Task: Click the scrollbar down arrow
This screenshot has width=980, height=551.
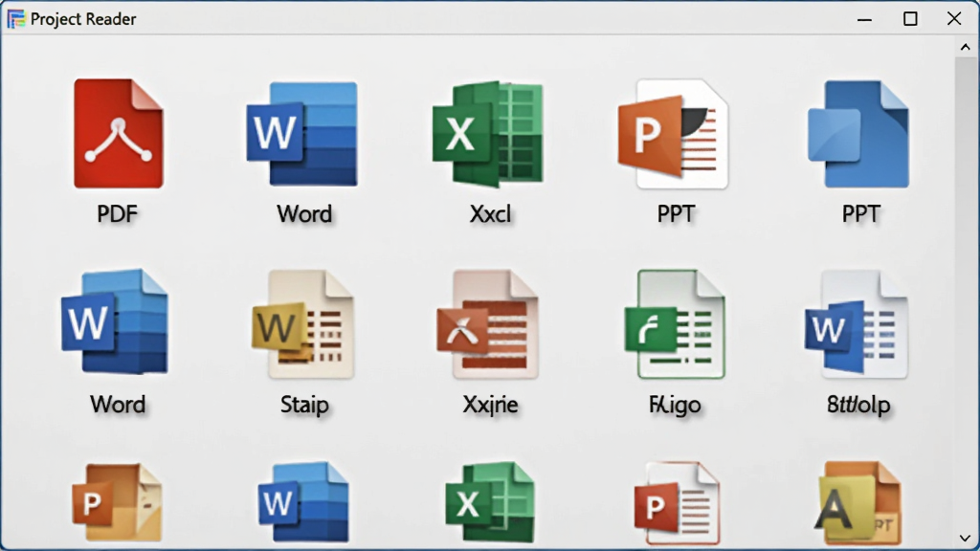Action: [x=965, y=538]
